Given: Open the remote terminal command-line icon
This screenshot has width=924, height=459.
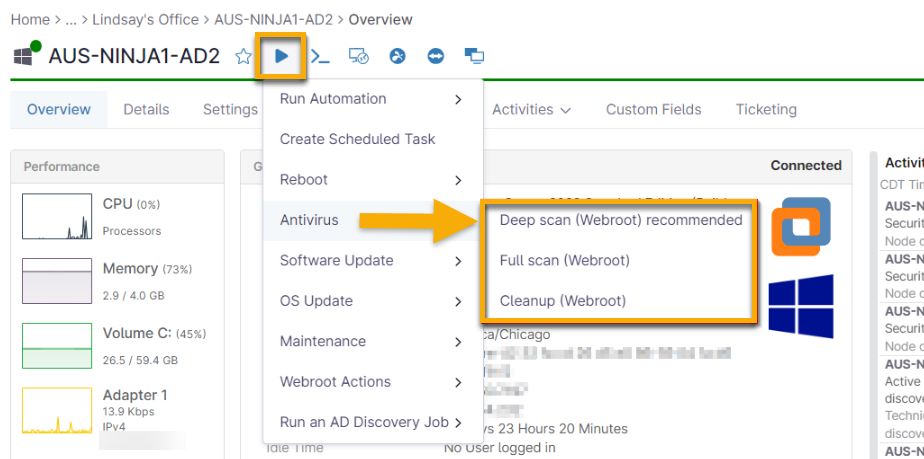Looking at the screenshot, I should click(x=320, y=57).
